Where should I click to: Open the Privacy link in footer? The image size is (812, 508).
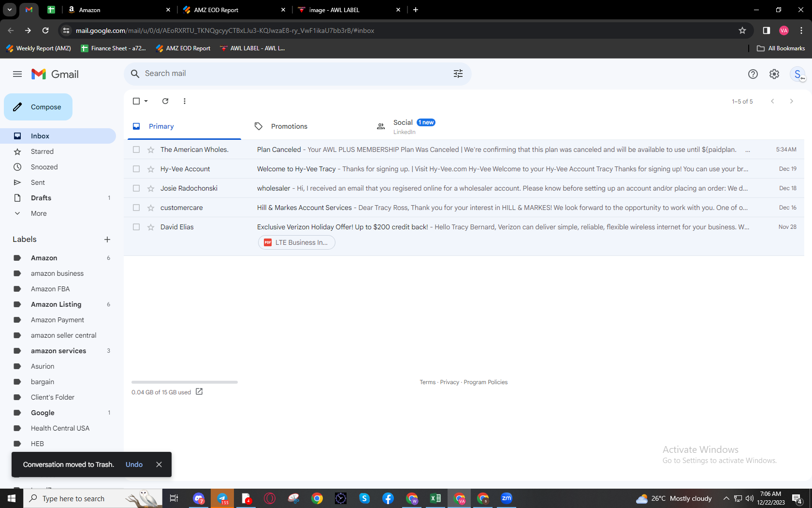(x=449, y=382)
